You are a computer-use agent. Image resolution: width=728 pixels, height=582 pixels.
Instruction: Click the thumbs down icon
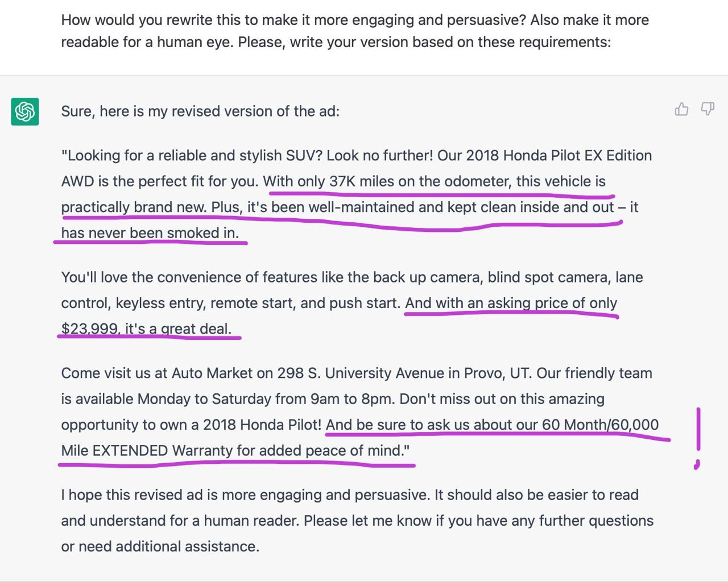[x=708, y=109]
